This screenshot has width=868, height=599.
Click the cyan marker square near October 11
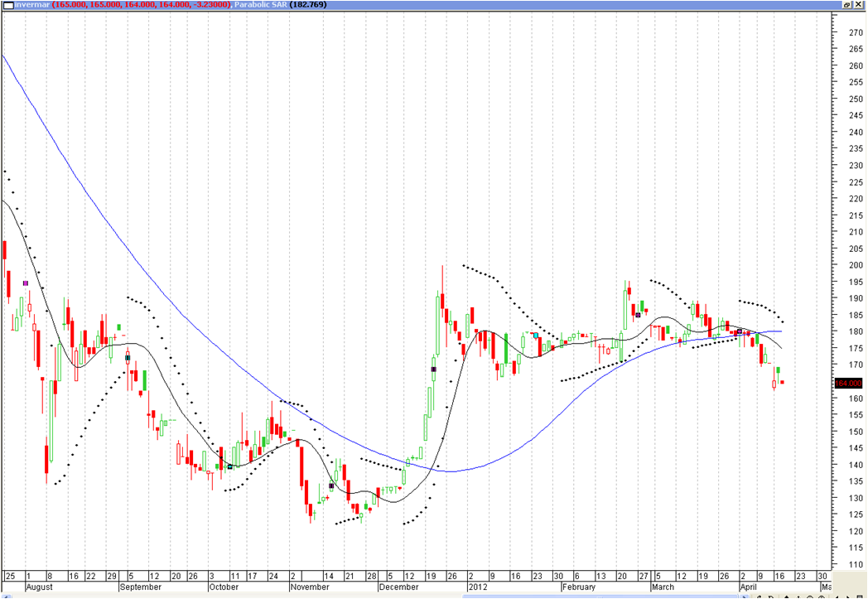click(x=230, y=466)
